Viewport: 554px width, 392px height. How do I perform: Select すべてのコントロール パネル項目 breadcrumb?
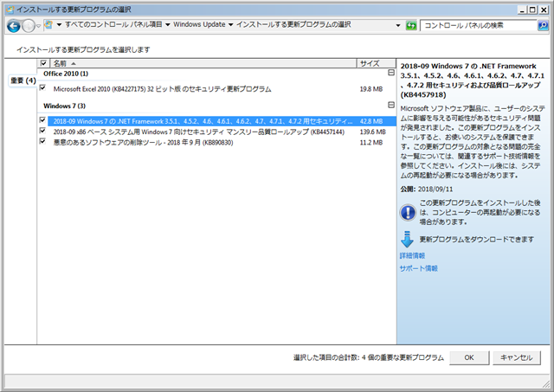(113, 24)
